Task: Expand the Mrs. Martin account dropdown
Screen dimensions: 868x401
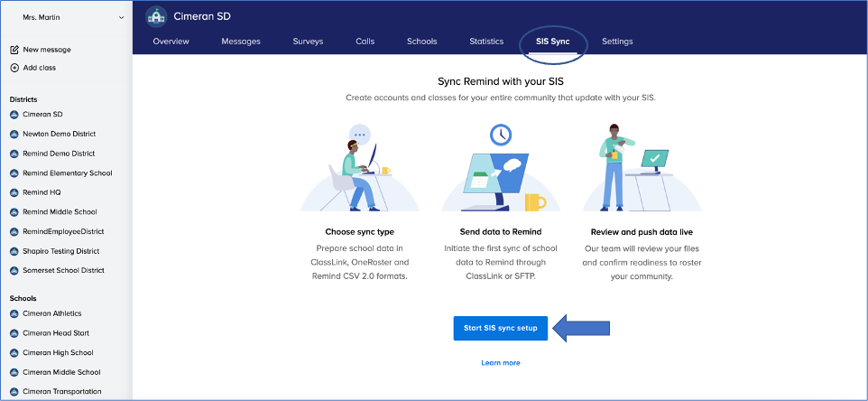Action: coord(122,17)
